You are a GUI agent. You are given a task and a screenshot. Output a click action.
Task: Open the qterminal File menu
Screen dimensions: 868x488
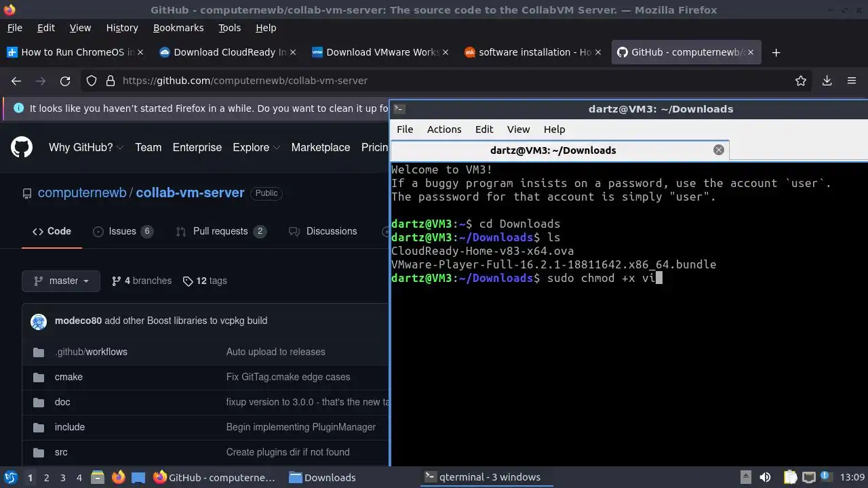(x=405, y=129)
